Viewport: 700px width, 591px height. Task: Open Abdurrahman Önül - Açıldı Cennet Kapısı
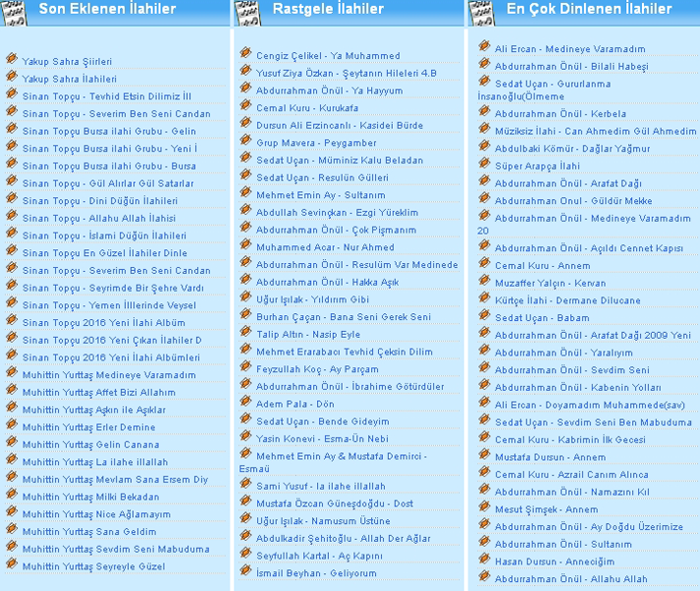coord(589,248)
